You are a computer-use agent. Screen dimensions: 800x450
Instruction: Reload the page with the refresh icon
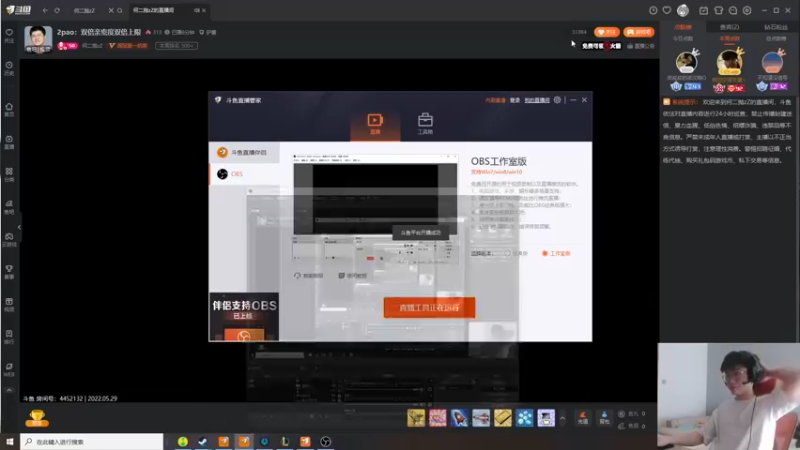pos(57,10)
